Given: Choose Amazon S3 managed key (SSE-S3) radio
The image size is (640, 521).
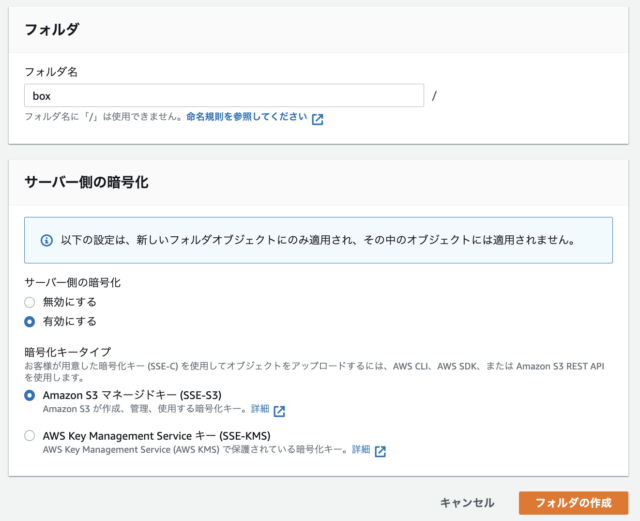Looking at the screenshot, I should tap(29, 395).
